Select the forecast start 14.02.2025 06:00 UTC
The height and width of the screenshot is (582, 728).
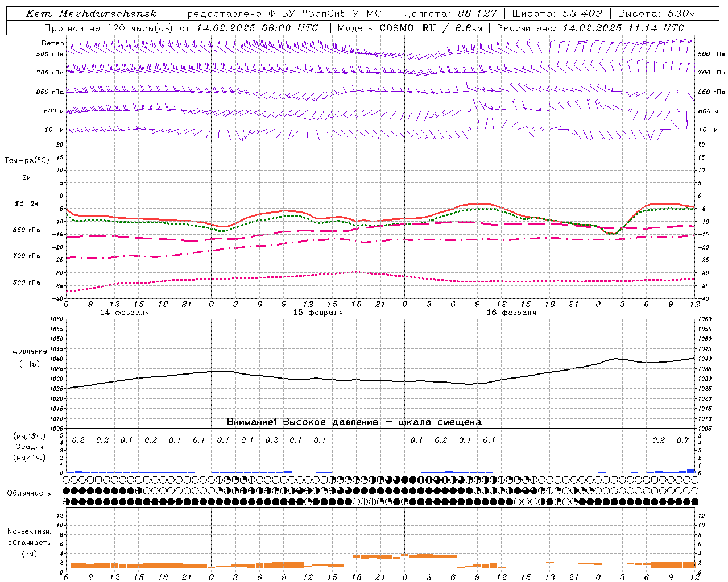click(257, 27)
